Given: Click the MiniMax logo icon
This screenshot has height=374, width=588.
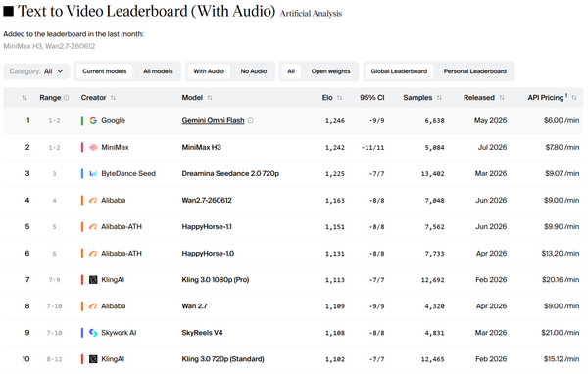Looking at the screenshot, I should [93, 147].
